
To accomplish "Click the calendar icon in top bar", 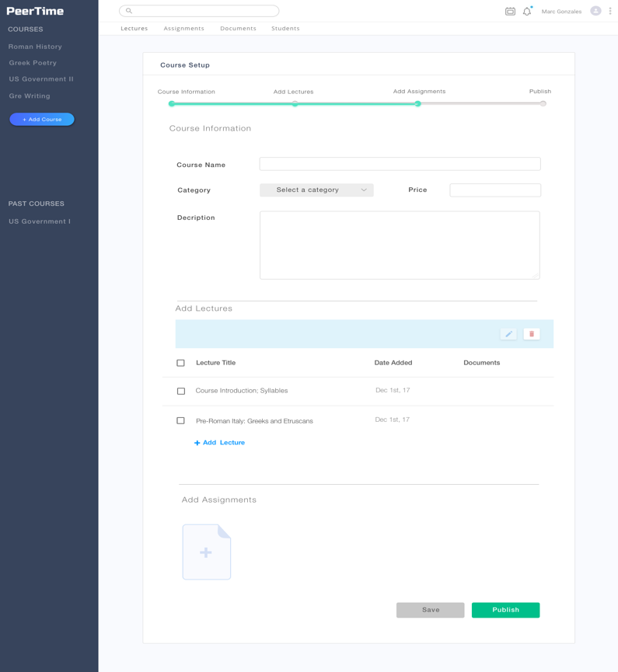I will click(x=510, y=12).
